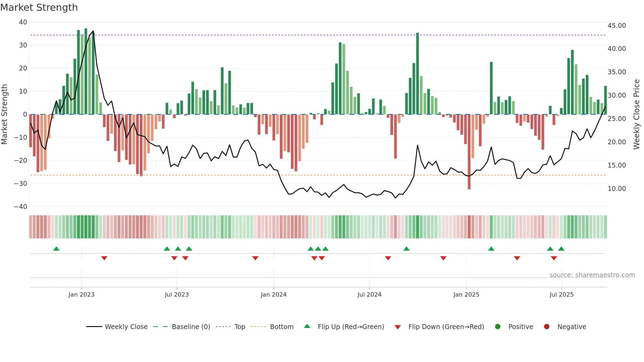Click the '−10' left axis tick label
The height and width of the screenshot is (362, 644).
pos(21,137)
